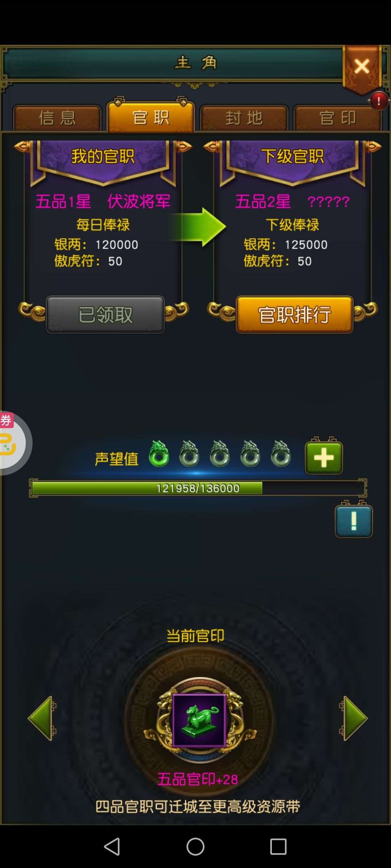391x868 pixels.
Task: Tap the red alert notification badge
Action: pos(379,101)
